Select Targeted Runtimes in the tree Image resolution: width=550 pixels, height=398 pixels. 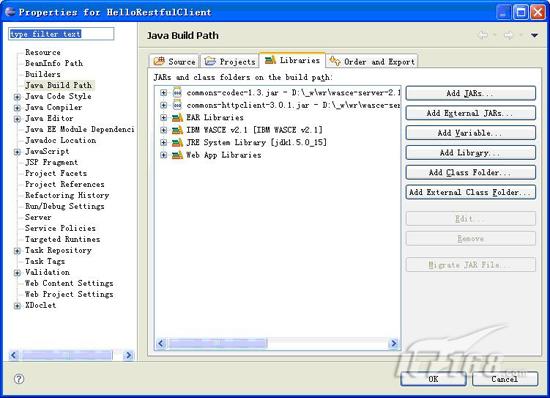[62, 239]
